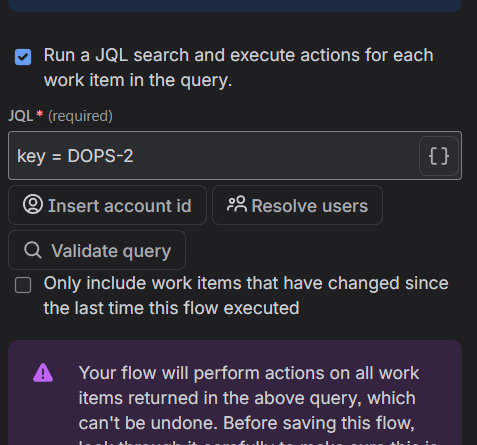477x445 pixels.
Task: Uncheck the Run a JQL search checkbox
Action: pos(23,57)
